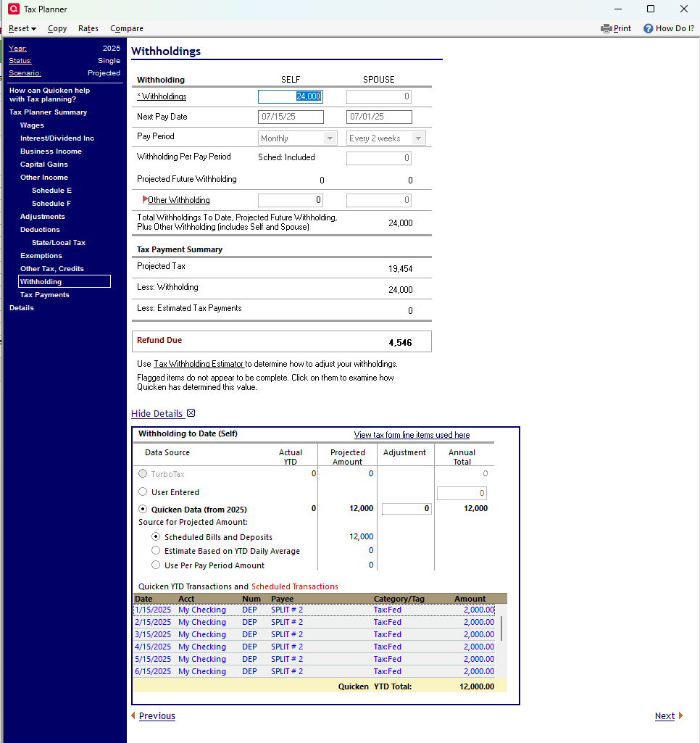The height and width of the screenshot is (743, 700).
Task: Click the printer icon beside Print
Action: click(x=606, y=28)
